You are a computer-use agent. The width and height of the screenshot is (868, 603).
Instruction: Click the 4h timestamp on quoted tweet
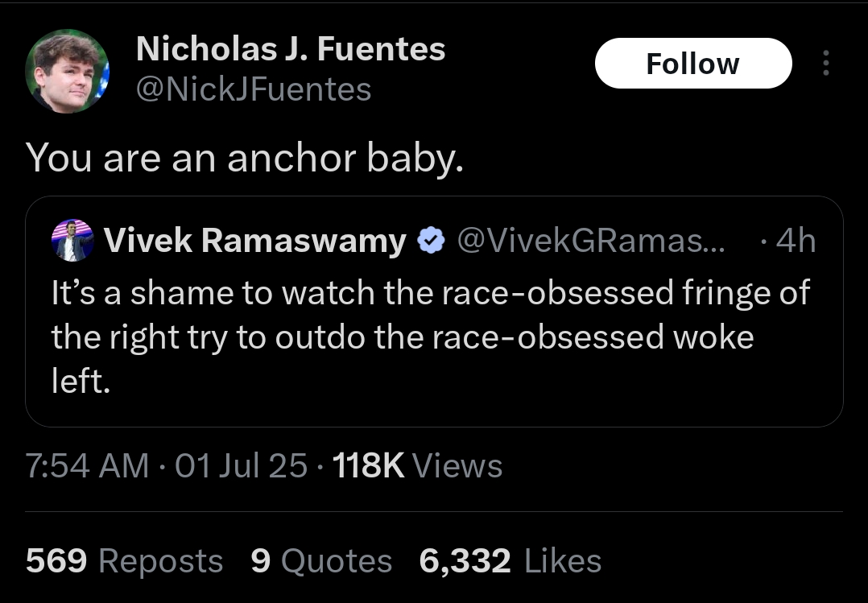coord(796,241)
